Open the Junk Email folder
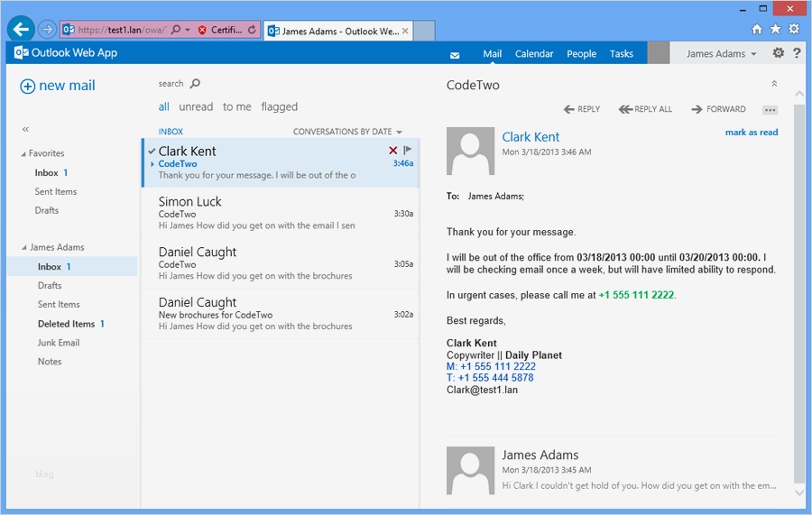This screenshot has width=812, height=515. pyautogui.click(x=59, y=343)
